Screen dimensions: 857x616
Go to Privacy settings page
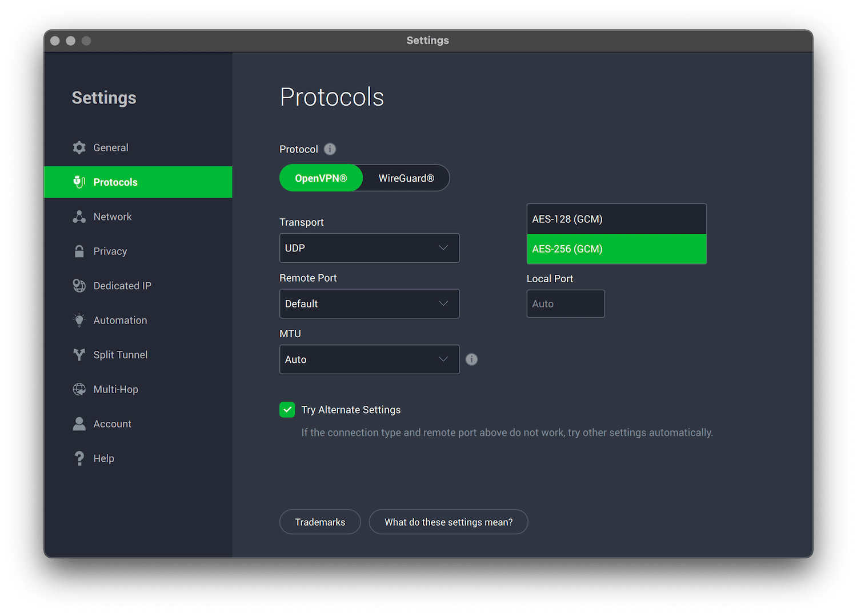coord(138,251)
